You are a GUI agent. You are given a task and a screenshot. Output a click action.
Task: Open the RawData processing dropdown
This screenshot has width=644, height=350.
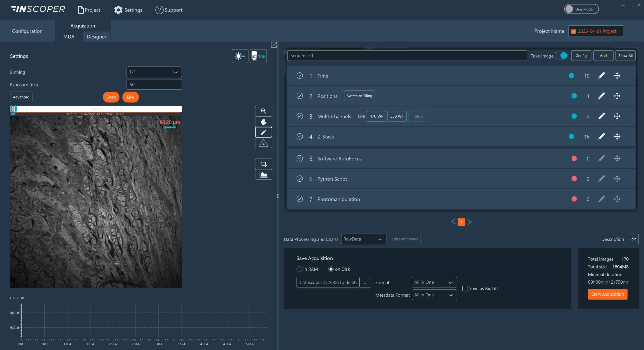click(x=364, y=239)
